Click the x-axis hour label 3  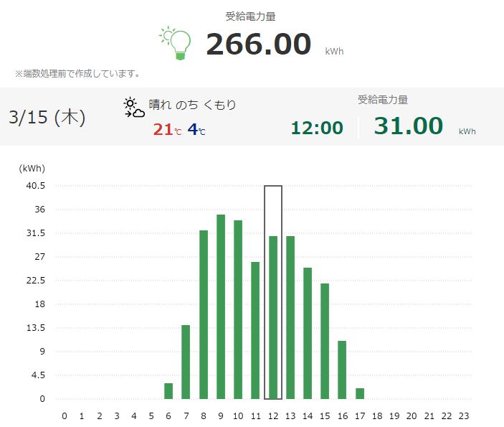click(x=117, y=416)
